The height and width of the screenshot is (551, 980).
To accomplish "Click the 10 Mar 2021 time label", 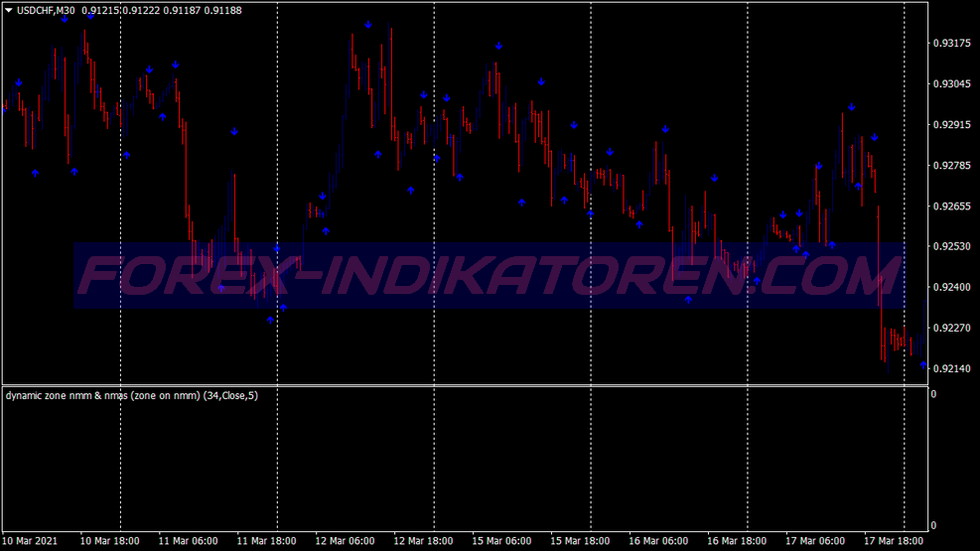I will click(30, 541).
